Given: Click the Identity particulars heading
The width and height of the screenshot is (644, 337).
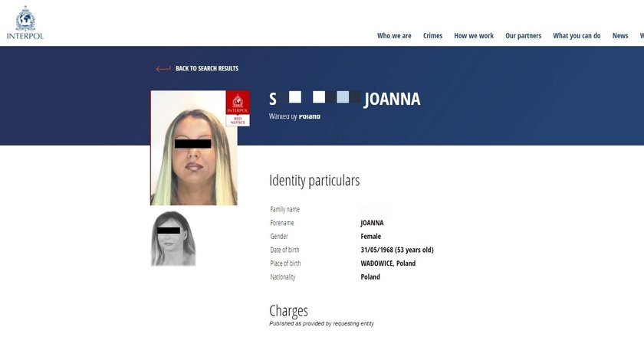Looking at the screenshot, I should pyautogui.click(x=314, y=181).
